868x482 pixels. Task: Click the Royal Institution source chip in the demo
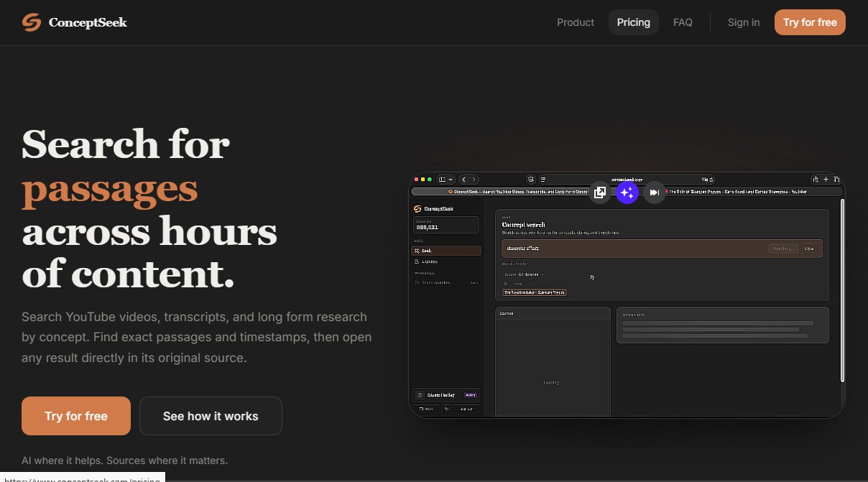click(535, 292)
